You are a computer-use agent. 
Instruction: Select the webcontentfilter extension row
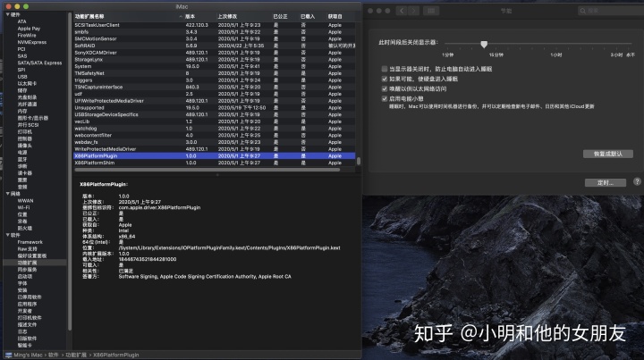(215, 135)
